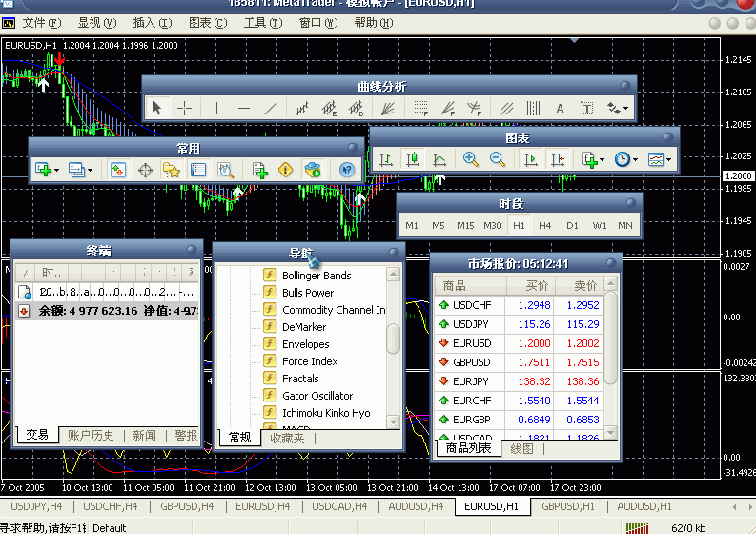Switch to the 线图 tab in Market Watch
Viewport: 756px width, 534px height.
pyautogui.click(x=521, y=448)
